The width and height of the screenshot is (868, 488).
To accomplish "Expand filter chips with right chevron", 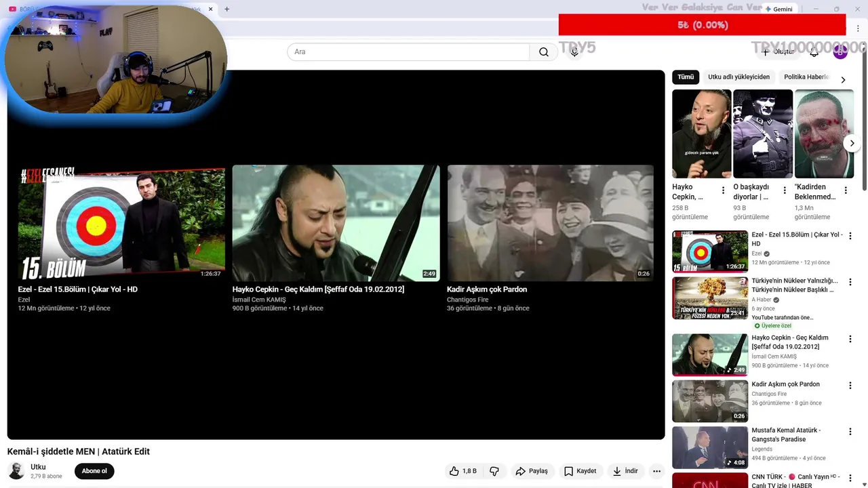I will click(x=843, y=80).
